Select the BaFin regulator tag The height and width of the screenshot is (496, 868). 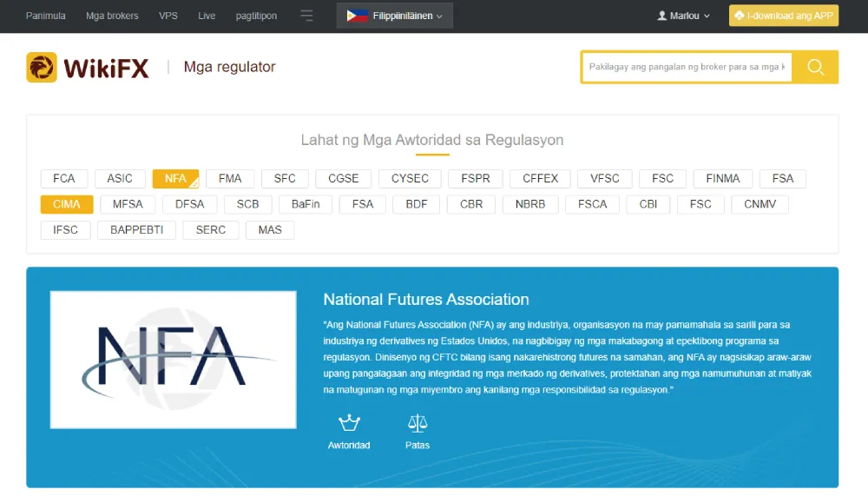point(306,204)
